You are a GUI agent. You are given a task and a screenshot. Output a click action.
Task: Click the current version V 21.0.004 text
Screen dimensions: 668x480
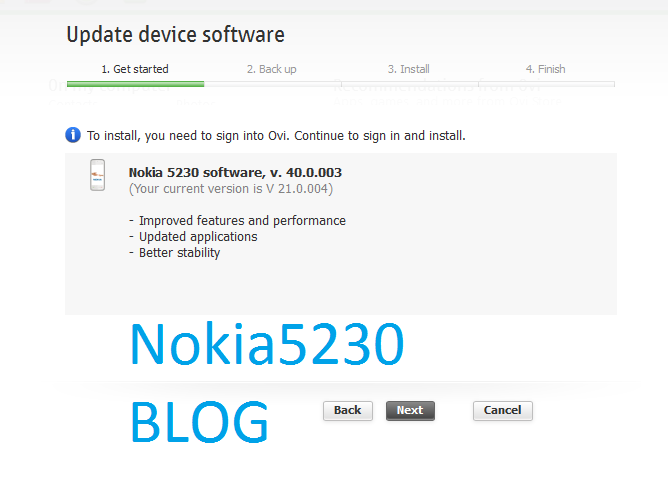coord(231,189)
